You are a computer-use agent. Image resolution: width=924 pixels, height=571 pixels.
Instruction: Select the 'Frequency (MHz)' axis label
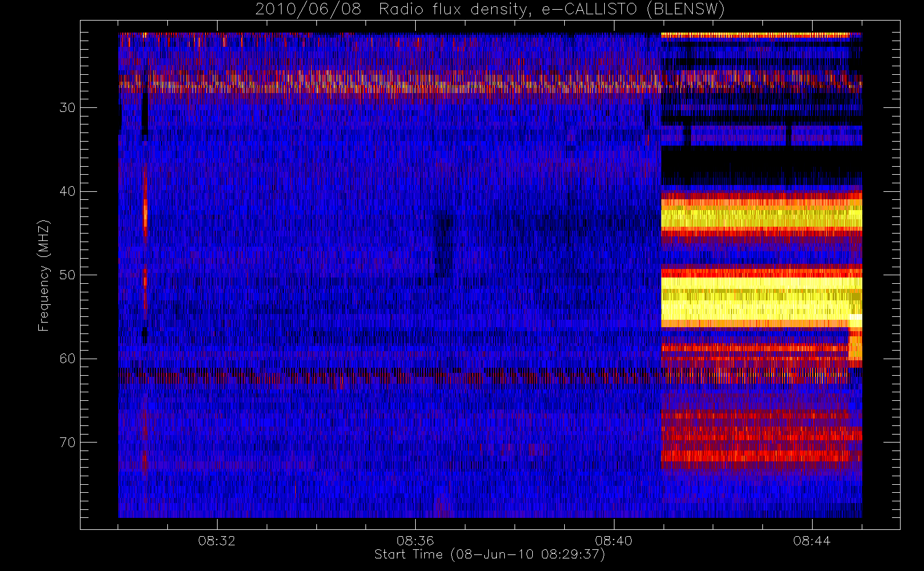44,275
